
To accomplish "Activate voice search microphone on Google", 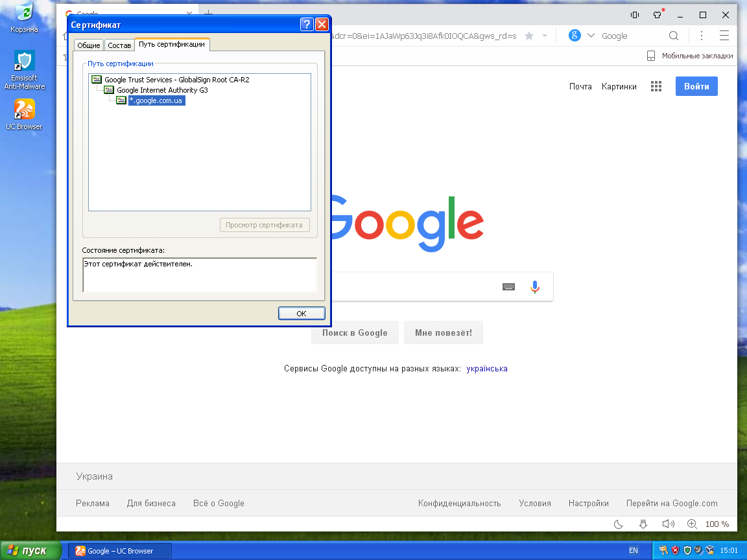I will click(534, 286).
